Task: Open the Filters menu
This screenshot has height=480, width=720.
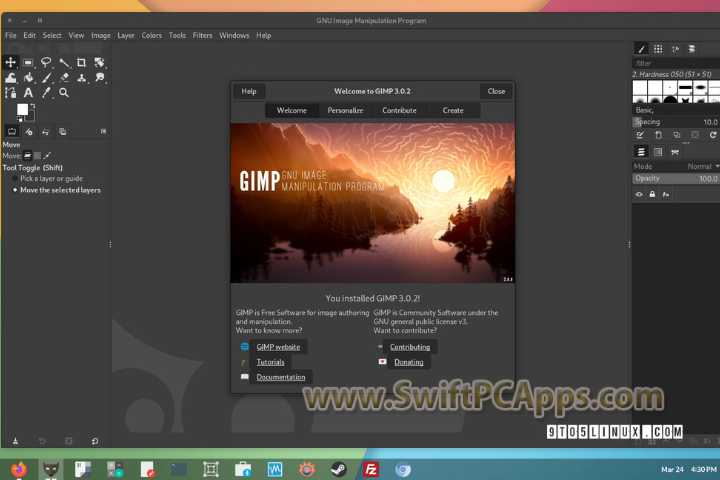Action: pyautogui.click(x=202, y=35)
